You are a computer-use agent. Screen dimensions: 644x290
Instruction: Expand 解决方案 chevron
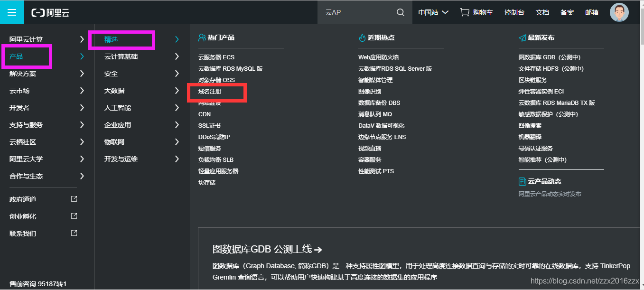(x=82, y=74)
